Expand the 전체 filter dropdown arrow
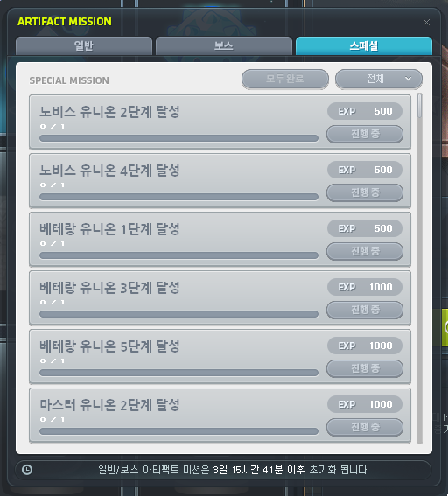Viewport: 448px width, 496px height. 408,79
